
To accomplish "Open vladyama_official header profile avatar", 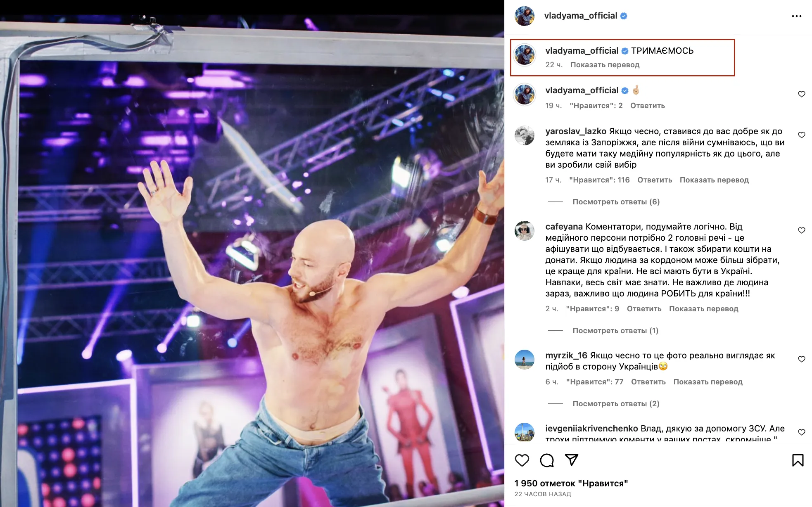I will (525, 16).
